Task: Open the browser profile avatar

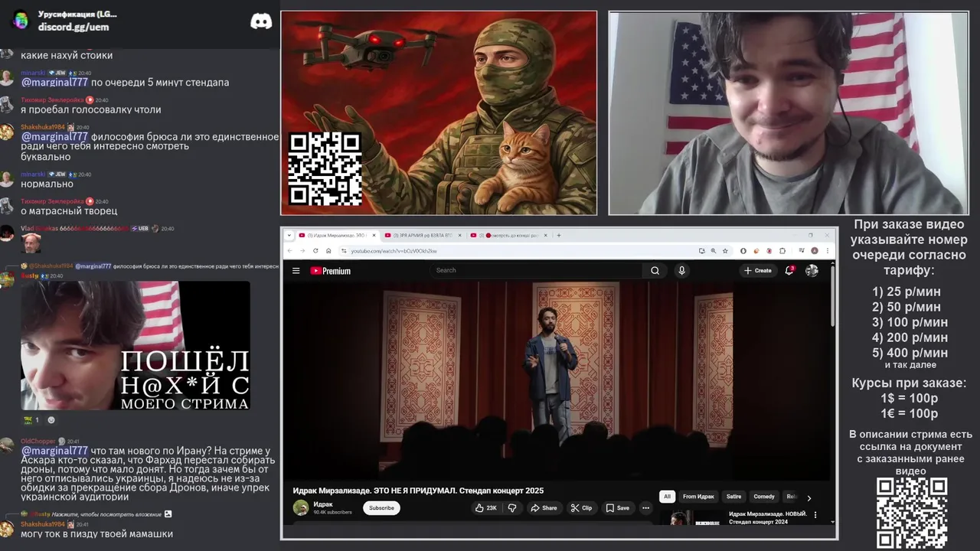Action: [815, 250]
